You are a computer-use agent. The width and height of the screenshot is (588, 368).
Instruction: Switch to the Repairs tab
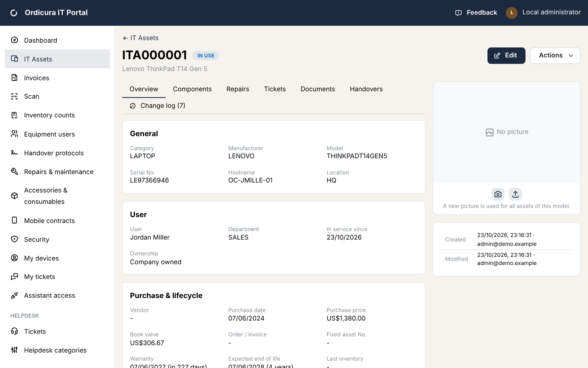click(238, 89)
